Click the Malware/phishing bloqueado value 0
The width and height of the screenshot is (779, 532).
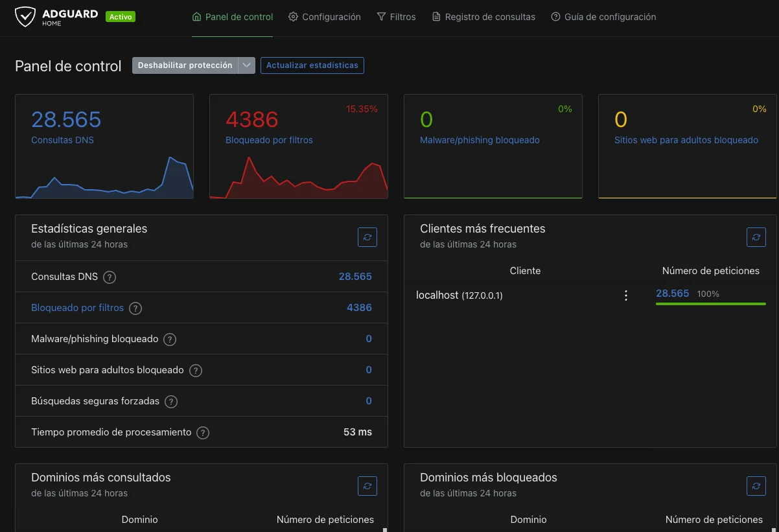tap(369, 339)
